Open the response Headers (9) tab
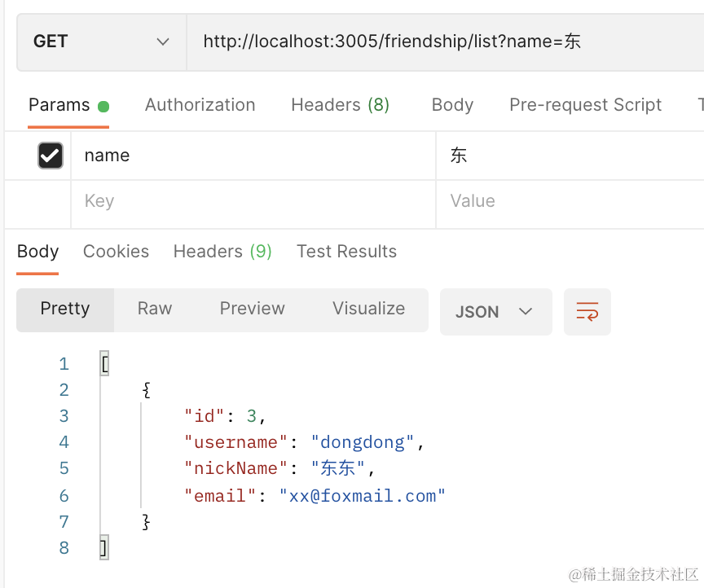This screenshot has height=588, width=704. click(x=222, y=252)
